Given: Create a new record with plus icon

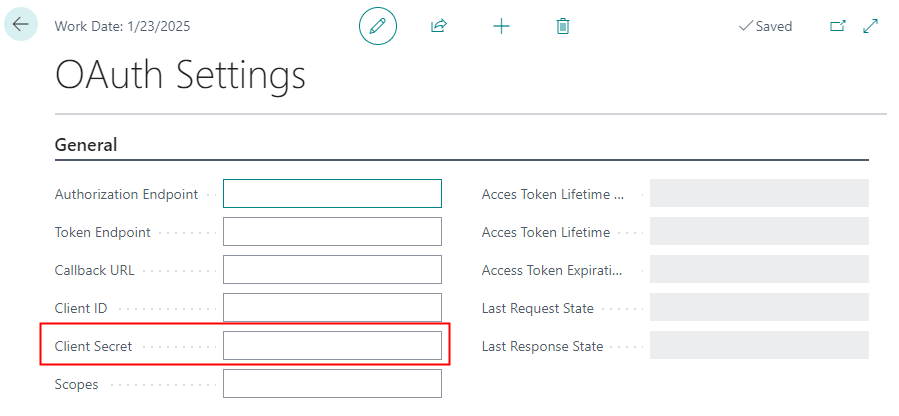Looking at the screenshot, I should (x=502, y=26).
